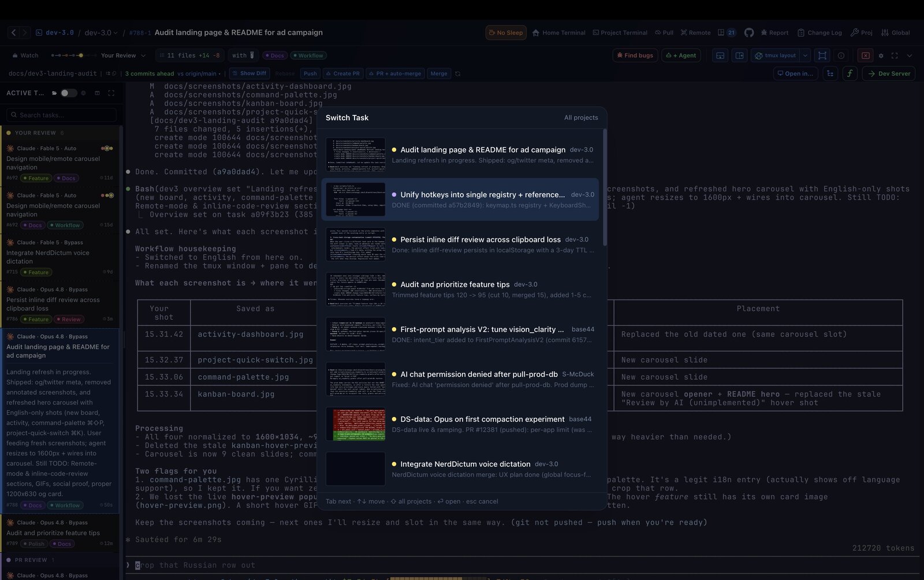This screenshot has width=924, height=580.
Task: Click the tmux layout button
Action: (775, 55)
